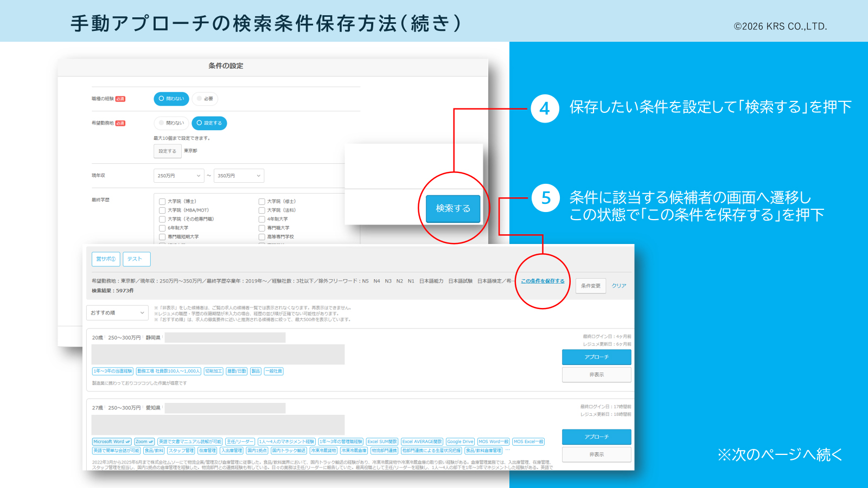868x488 pixels.
Task: Click the クリア link
Action: pos(619,286)
